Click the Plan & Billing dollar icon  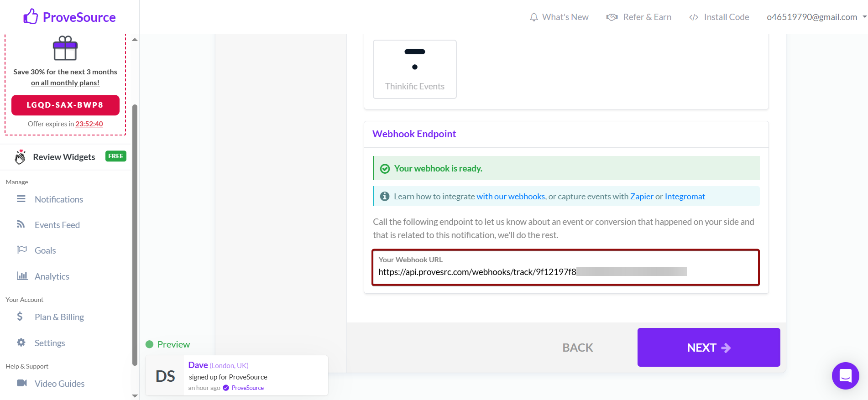point(20,316)
